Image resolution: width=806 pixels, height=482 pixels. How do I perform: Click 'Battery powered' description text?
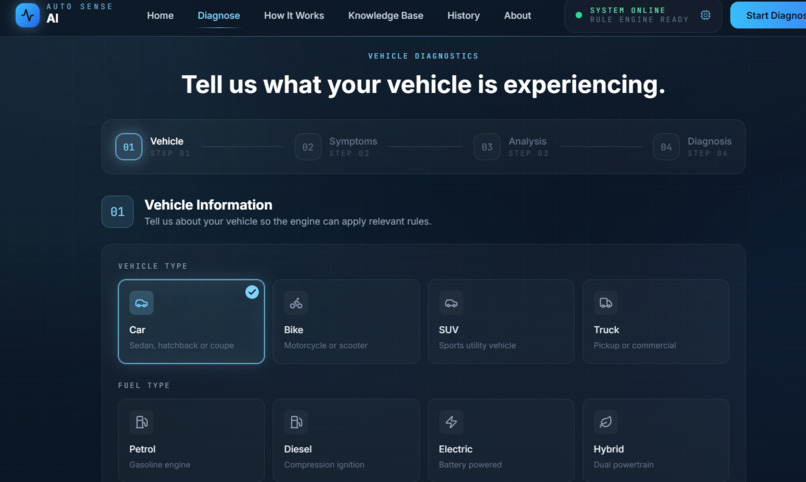point(470,465)
